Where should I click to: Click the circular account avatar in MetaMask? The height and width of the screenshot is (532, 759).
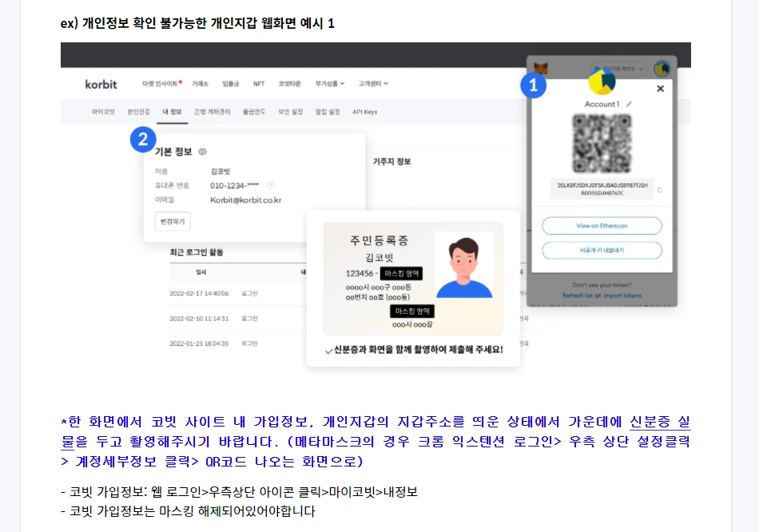click(x=662, y=69)
